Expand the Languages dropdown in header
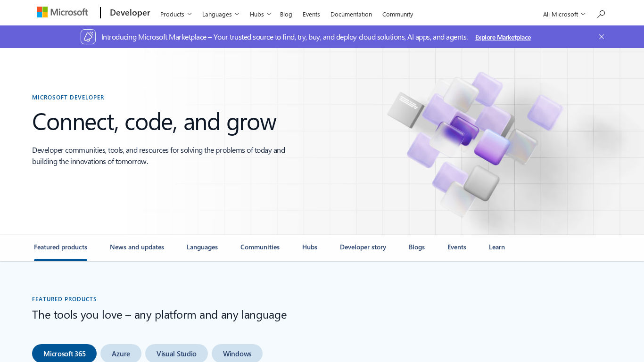This screenshot has width=644, height=362. click(221, 14)
